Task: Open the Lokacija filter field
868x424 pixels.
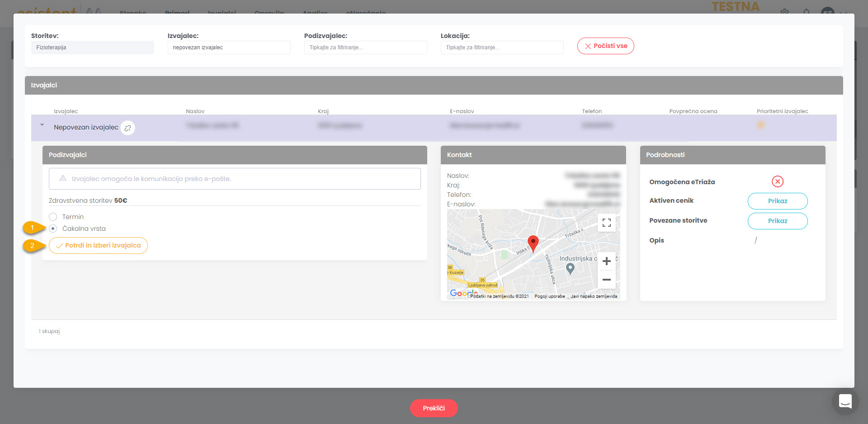Action: [x=502, y=48]
